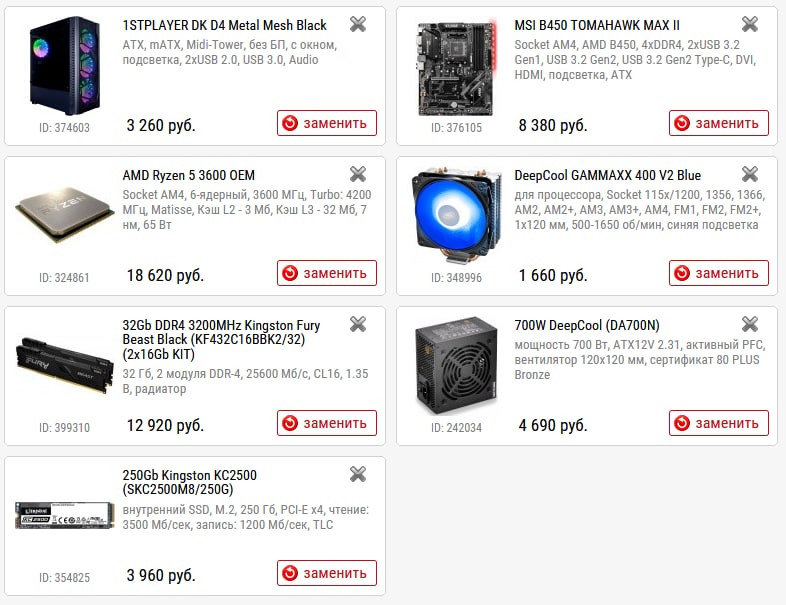This screenshot has height=605, width=786.
Task: Open 250Gb Kingston KC2500 product title
Action: 189,482
